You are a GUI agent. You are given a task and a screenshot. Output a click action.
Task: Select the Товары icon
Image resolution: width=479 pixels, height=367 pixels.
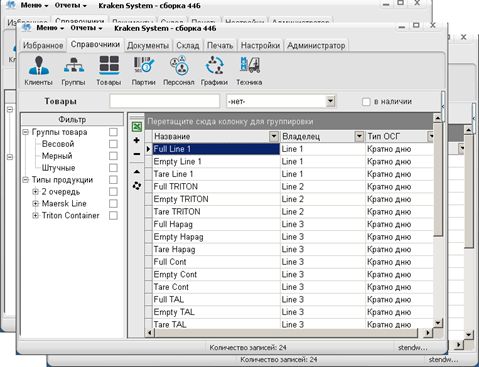coord(109,70)
